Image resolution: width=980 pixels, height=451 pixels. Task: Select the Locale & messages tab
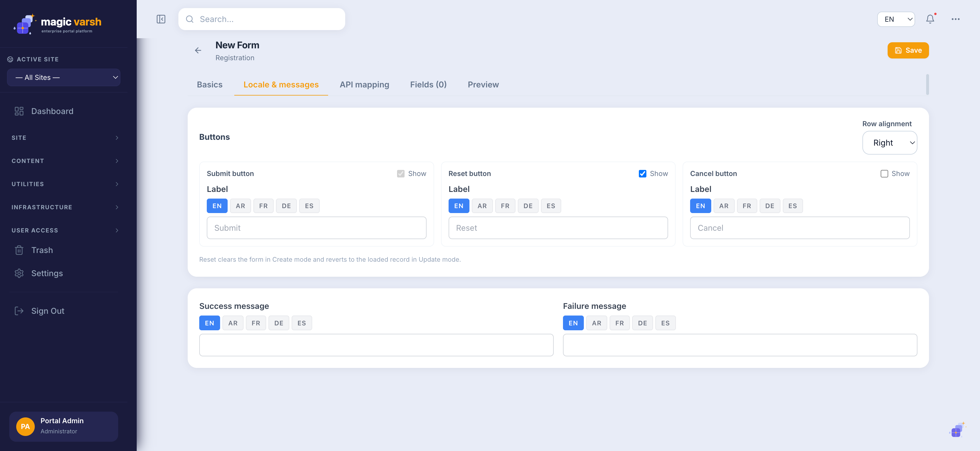(281, 85)
